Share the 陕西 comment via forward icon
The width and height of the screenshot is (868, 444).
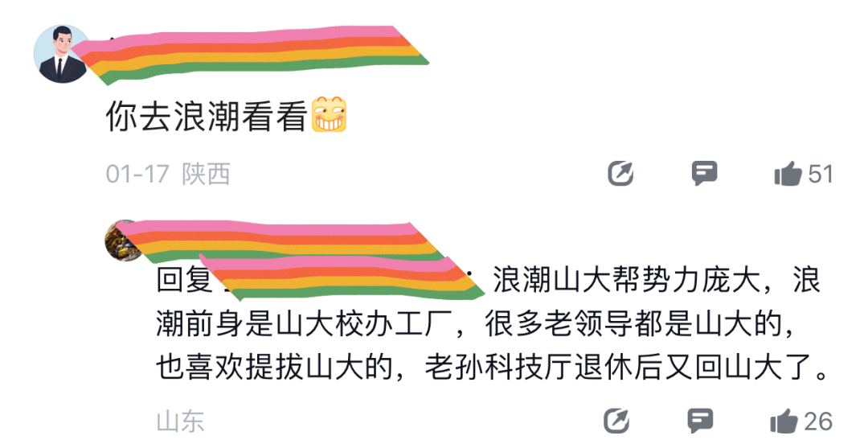620,174
